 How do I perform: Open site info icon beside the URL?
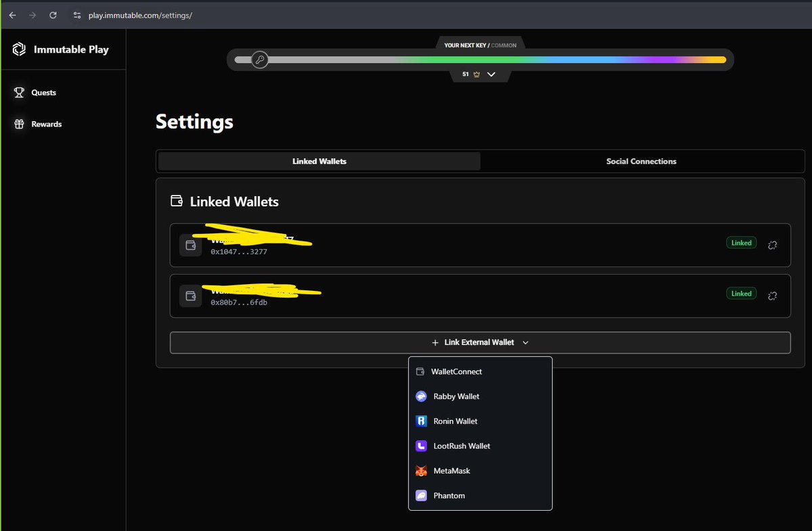pyautogui.click(x=76, y=15)
